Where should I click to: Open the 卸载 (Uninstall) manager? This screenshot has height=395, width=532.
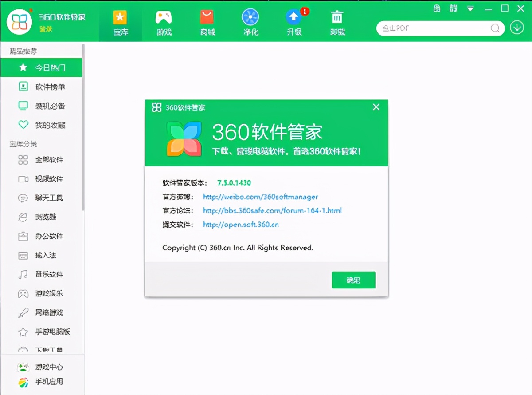(x=337, y=21)
